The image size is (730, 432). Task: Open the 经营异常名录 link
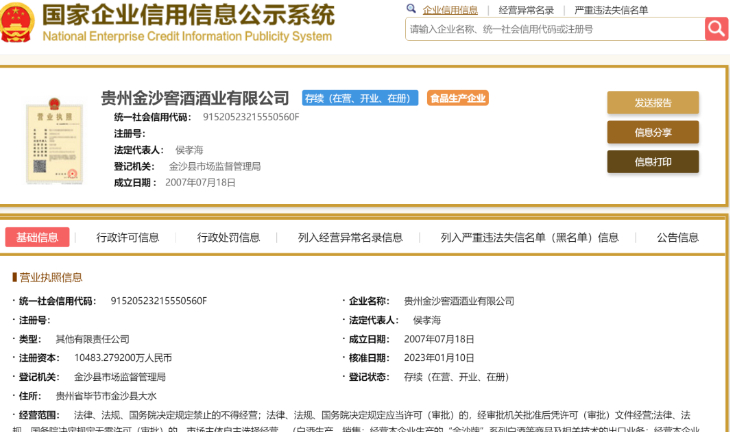[x=526, y=10]
